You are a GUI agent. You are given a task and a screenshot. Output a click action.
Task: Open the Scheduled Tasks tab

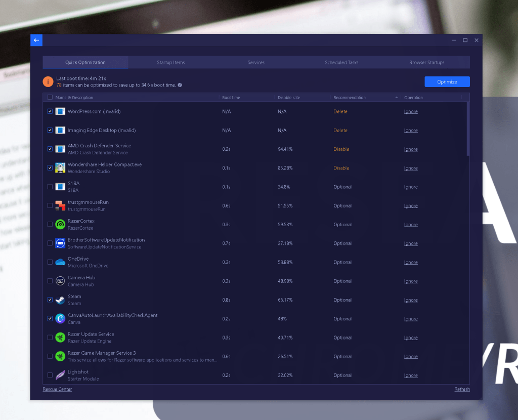pos(341,62)
